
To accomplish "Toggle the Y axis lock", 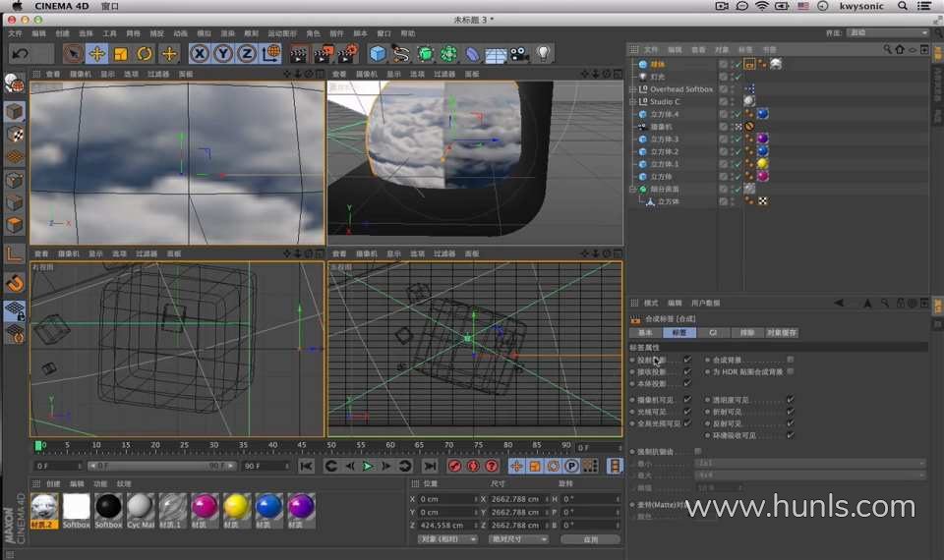I will pyautogui.click(x=223, y=54).
